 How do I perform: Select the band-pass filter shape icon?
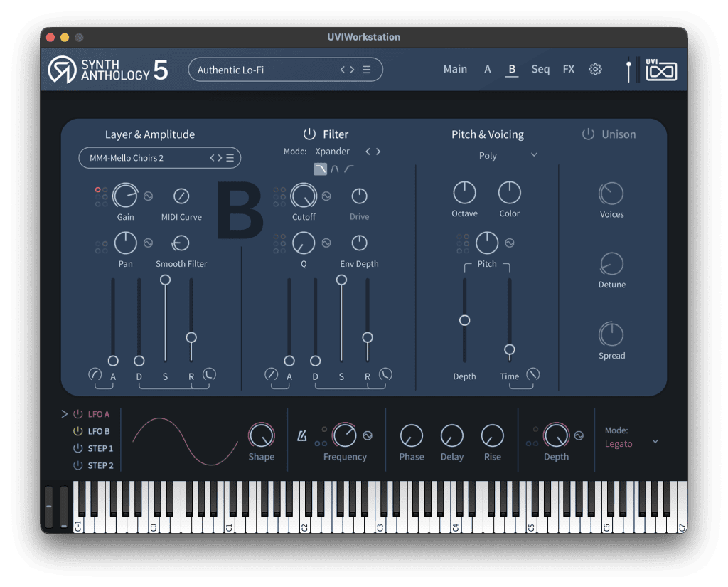(335, 169)
